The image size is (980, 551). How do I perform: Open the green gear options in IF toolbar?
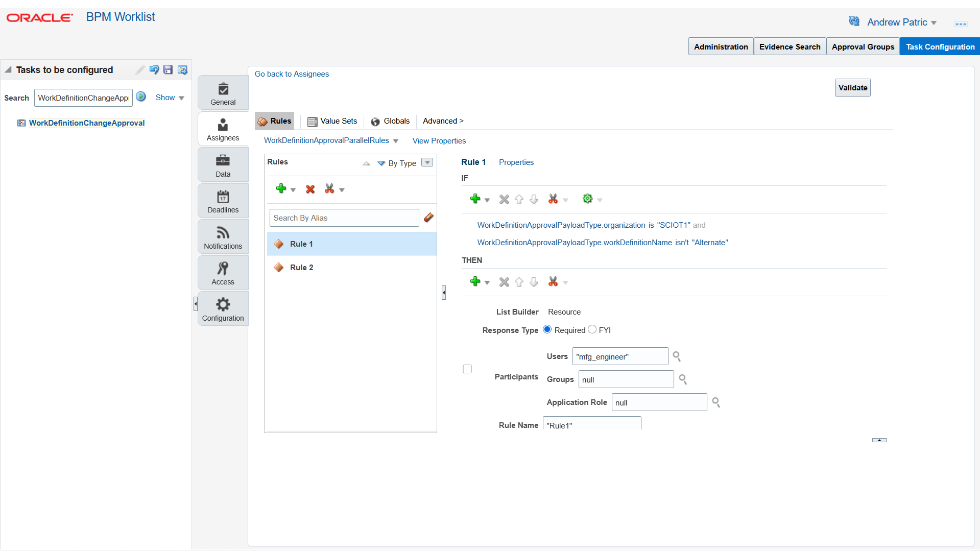coord(588,199)
